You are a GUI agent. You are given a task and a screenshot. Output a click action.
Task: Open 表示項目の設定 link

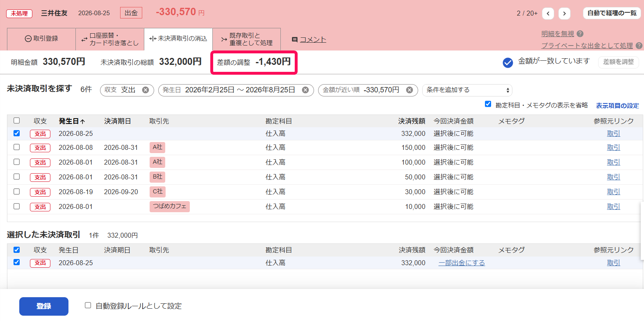pos(617,105)
